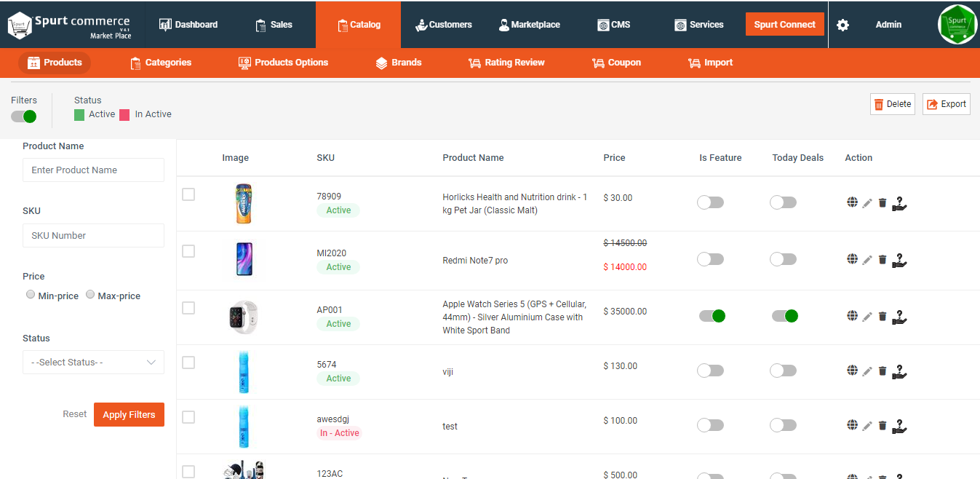Open the Apple Watch product thumbnail
This screenshot has height=479, width=980.
pos(243,317)
